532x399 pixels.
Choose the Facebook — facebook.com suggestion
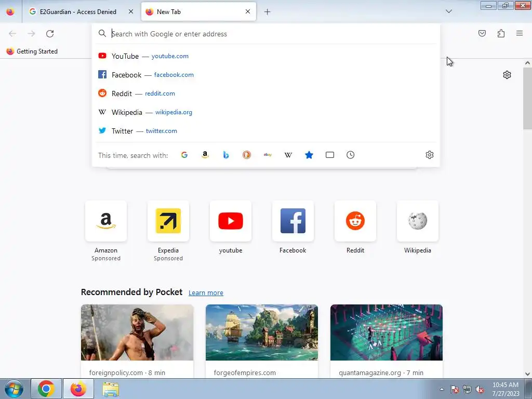266,75
